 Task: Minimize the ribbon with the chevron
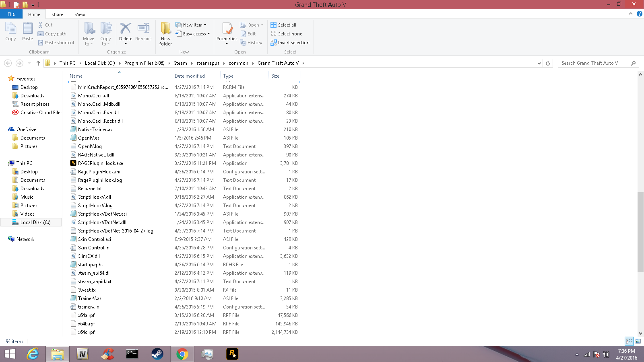[x=631, y=14]
